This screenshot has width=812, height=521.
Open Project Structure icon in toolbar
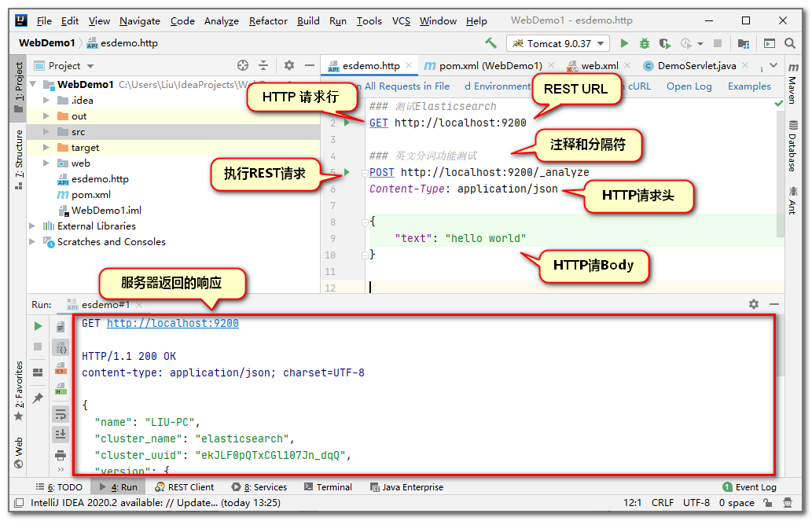(744, 43)
